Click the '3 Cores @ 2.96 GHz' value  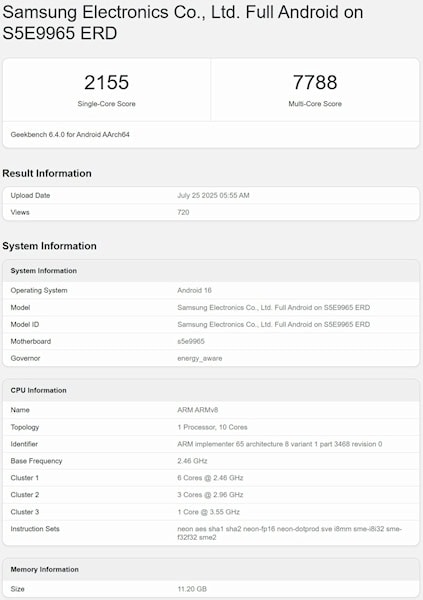coord(210,495)
